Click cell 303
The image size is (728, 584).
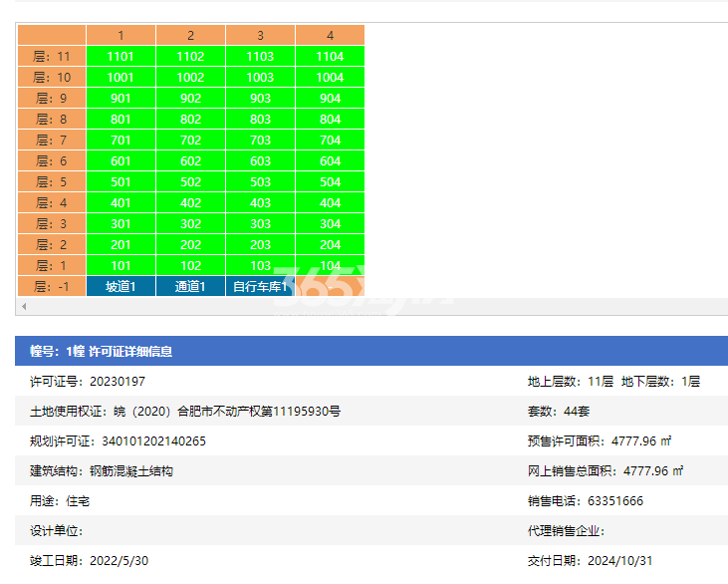click(260, 223)
